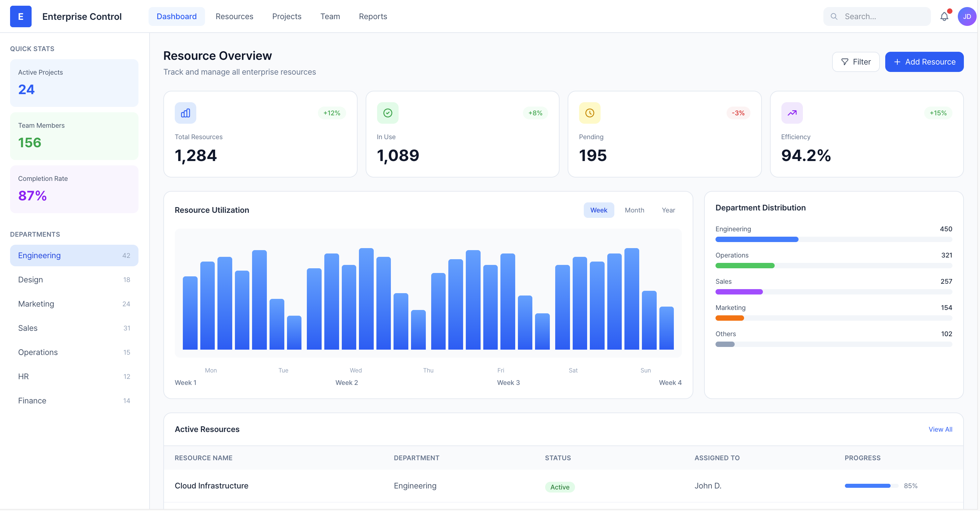Screen dimensions: 980x511
Task: Click the In Use checkmark icon
Action: [387, 113]
